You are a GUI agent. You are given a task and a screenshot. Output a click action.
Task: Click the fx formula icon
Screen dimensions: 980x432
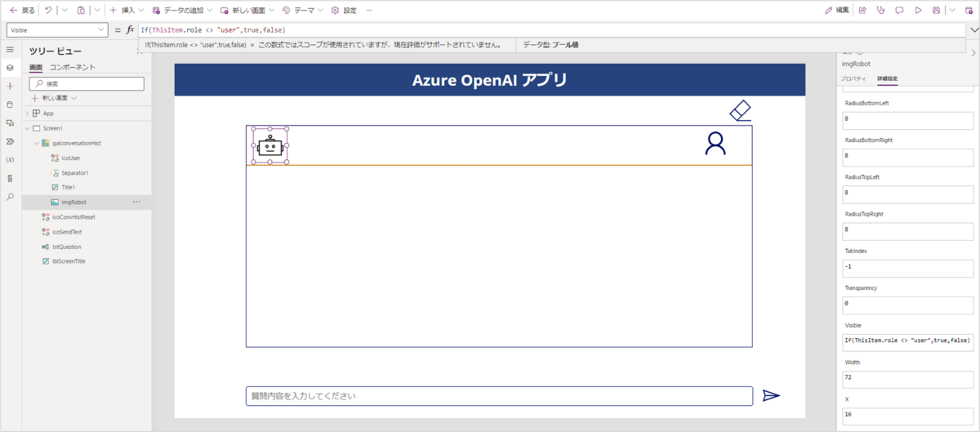[x=130, y=30]
